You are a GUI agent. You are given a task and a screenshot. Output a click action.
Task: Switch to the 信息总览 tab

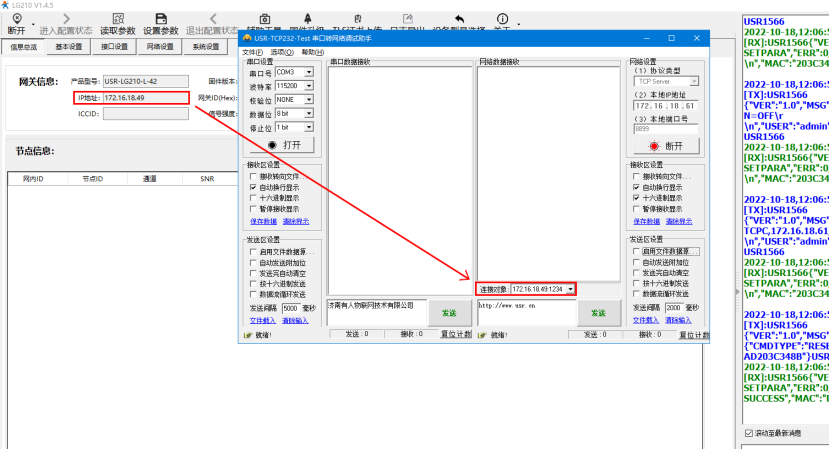[x=23, y=47]
